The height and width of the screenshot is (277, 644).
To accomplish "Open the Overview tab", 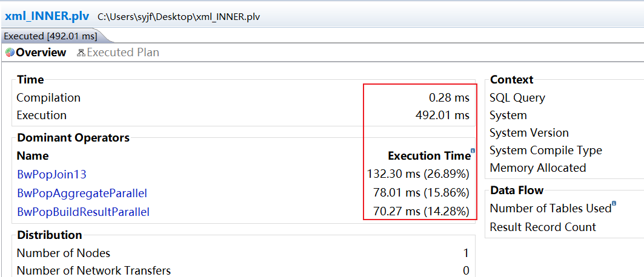I will point(41,53).
